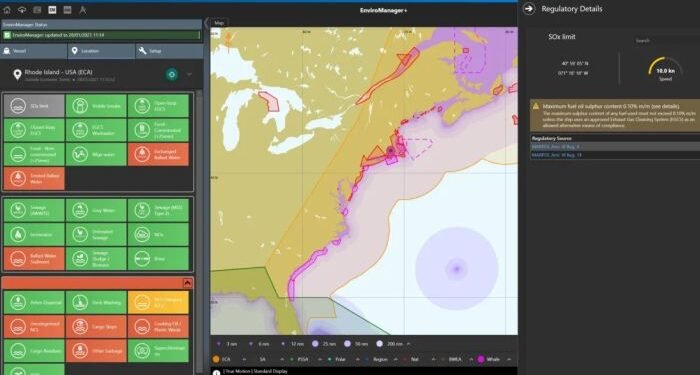Toggle the 50 nm distance ring
700x375 pixels.
pyautogui.click(x=347, y=344)
